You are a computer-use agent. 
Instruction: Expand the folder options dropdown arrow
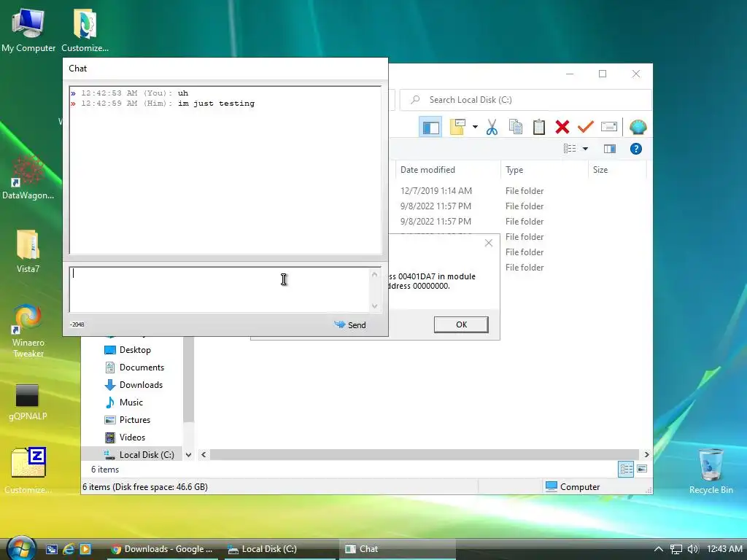click(x=475, y=127)
